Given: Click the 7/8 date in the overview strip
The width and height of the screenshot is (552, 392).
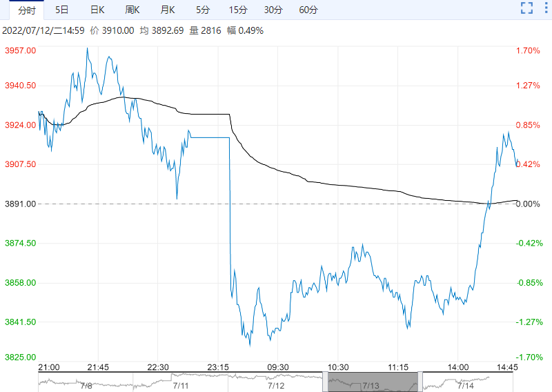Looking at the screenshot, I should [86, 386].
